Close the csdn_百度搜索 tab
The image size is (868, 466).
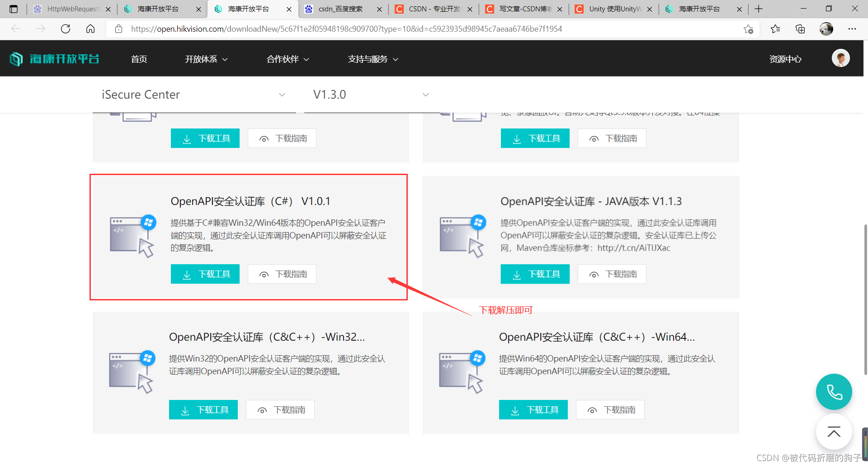pos(379,9)
